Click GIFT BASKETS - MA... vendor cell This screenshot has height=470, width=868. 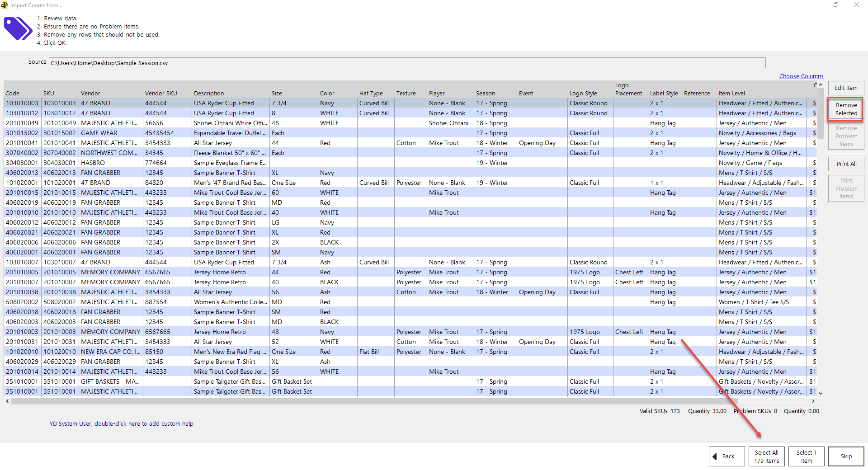coord(111,382)
